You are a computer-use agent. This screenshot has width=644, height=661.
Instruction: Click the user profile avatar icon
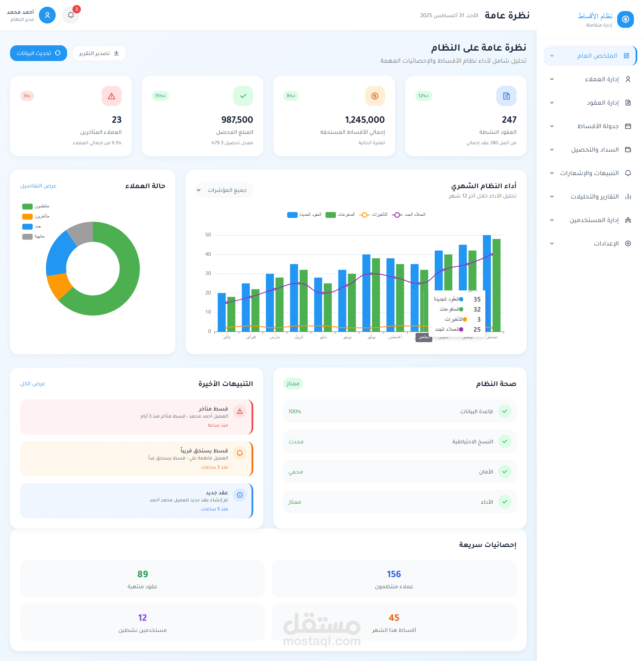click(47, 15)
